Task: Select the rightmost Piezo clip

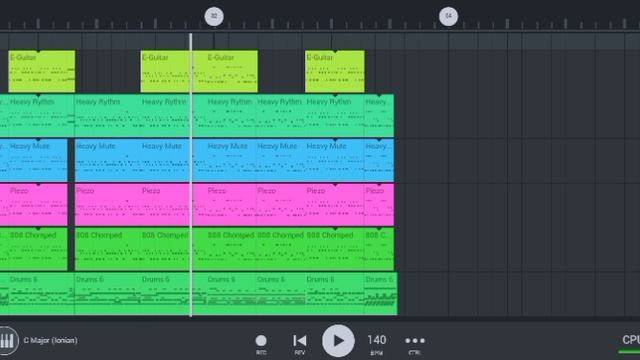Action: (379, 204)
